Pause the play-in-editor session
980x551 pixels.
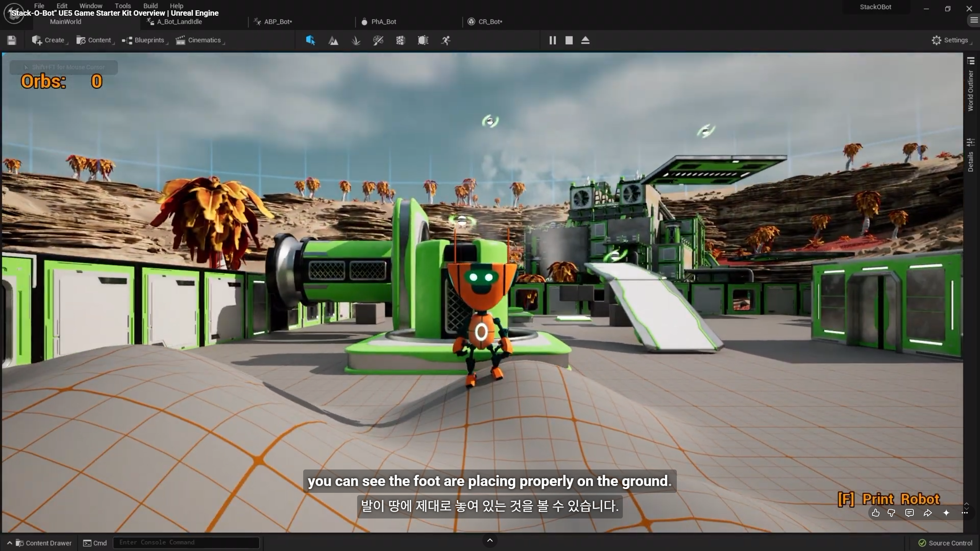point(552,40)
